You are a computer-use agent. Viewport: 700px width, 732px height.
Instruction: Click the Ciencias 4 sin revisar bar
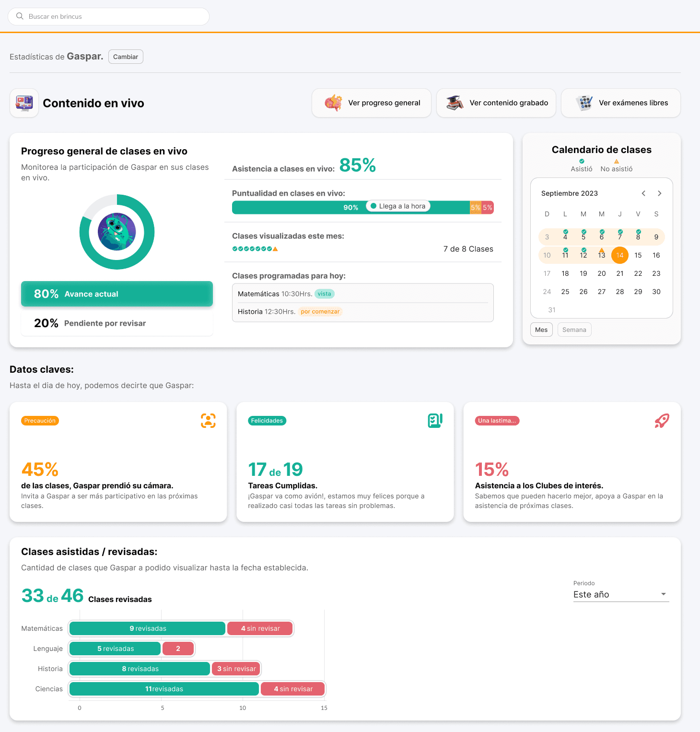[293, 689]
